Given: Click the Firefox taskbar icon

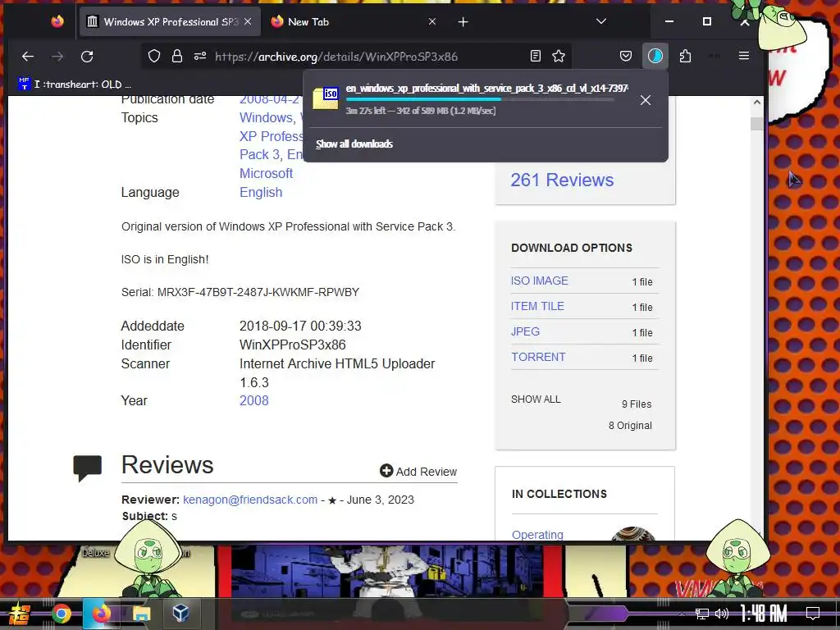Looking at the screenshot, I should 101,614.
